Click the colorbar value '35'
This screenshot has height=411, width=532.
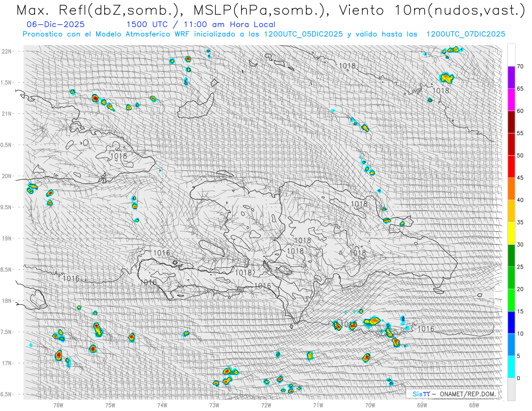(x=520, y=222)
